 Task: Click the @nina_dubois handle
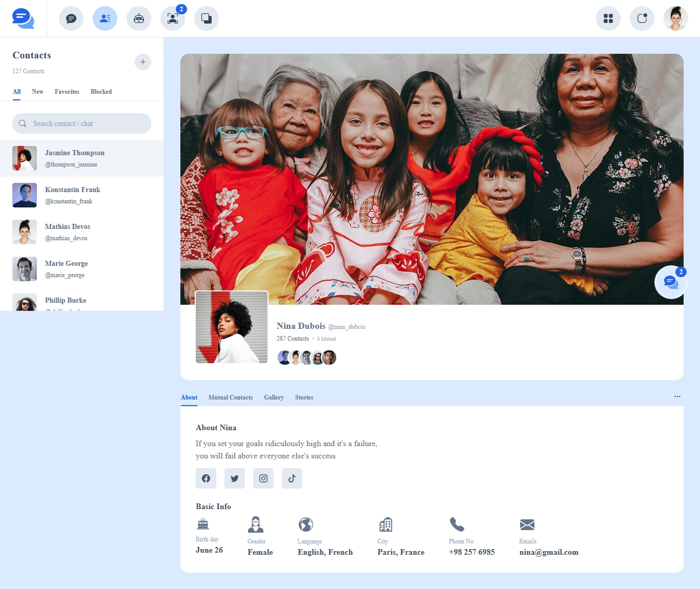tap(347, 327)
